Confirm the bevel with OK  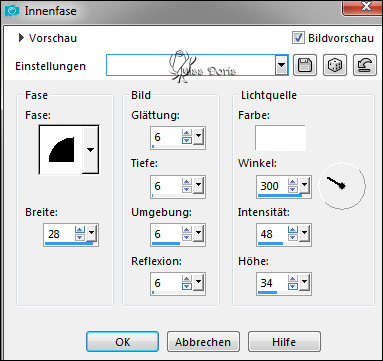[x=122, y=342]
